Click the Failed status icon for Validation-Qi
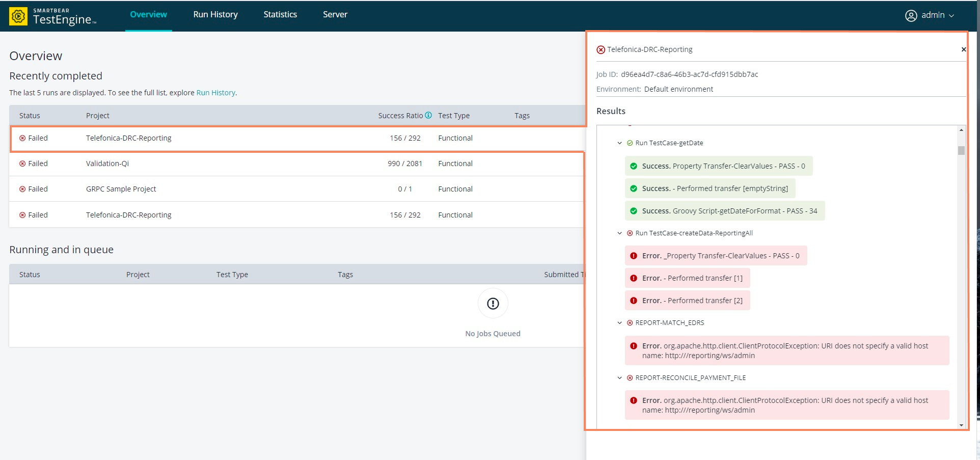This screenshot has width=980, height=460. (x=22, y=163)
